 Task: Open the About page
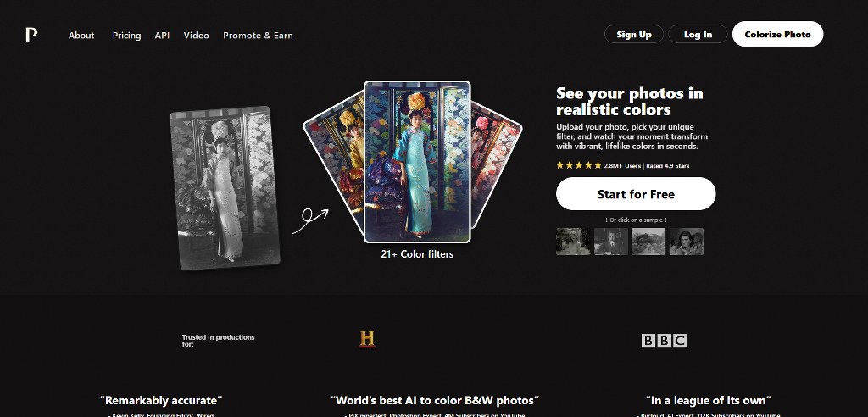[x=81, y=36]
